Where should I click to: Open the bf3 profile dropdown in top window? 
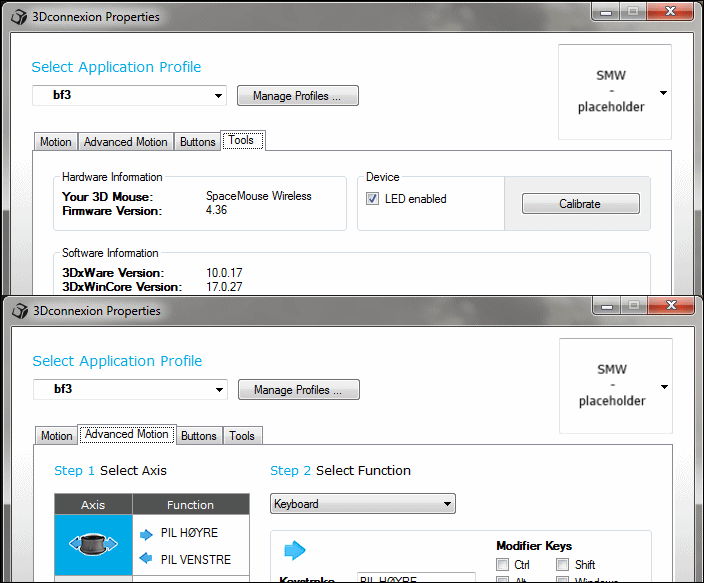129,95
